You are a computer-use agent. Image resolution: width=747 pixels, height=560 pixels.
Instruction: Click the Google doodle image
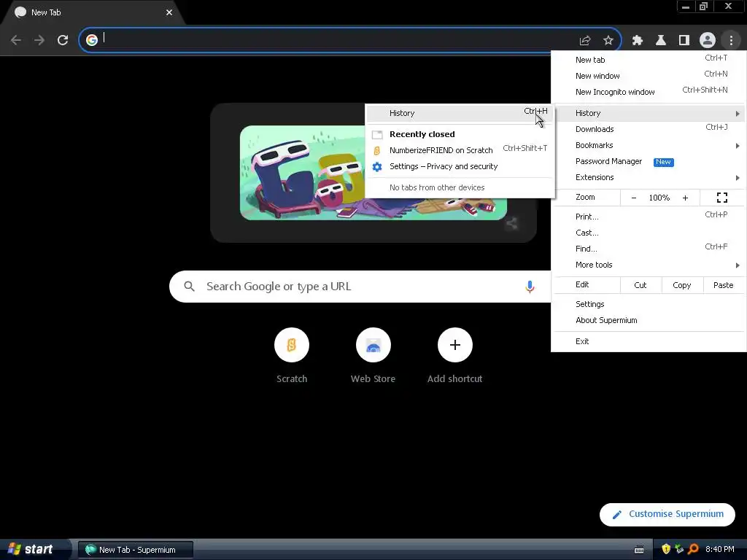coord(373,172)
